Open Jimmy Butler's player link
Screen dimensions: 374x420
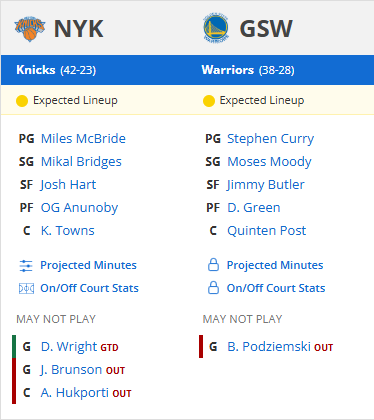coord(266,185)
